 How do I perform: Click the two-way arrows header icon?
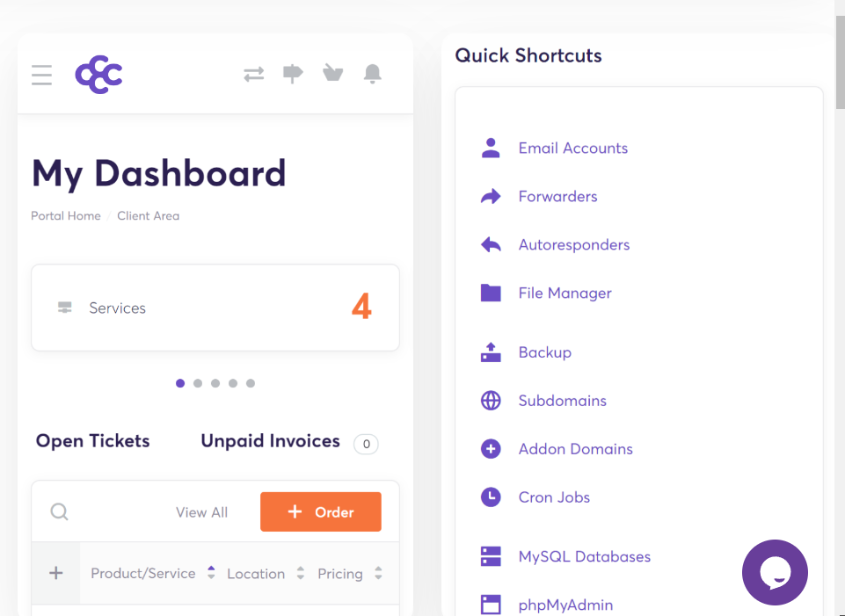(254, 75)
